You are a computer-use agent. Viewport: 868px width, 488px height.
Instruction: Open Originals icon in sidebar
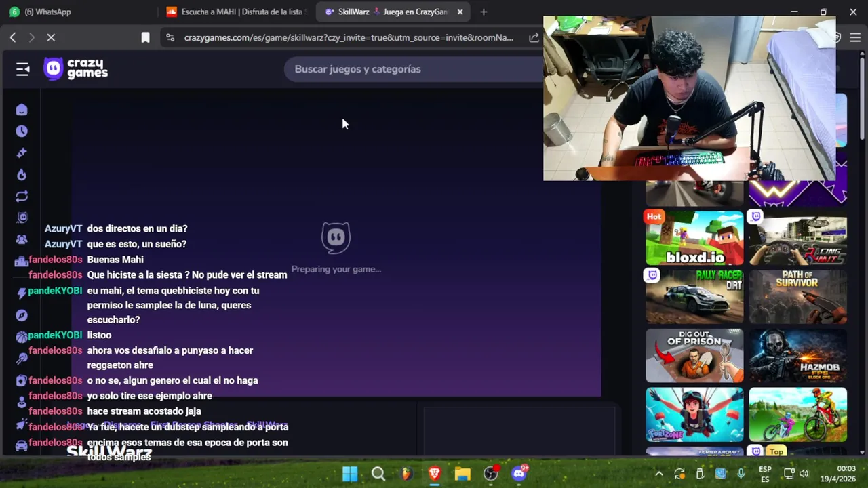[22, 218]
